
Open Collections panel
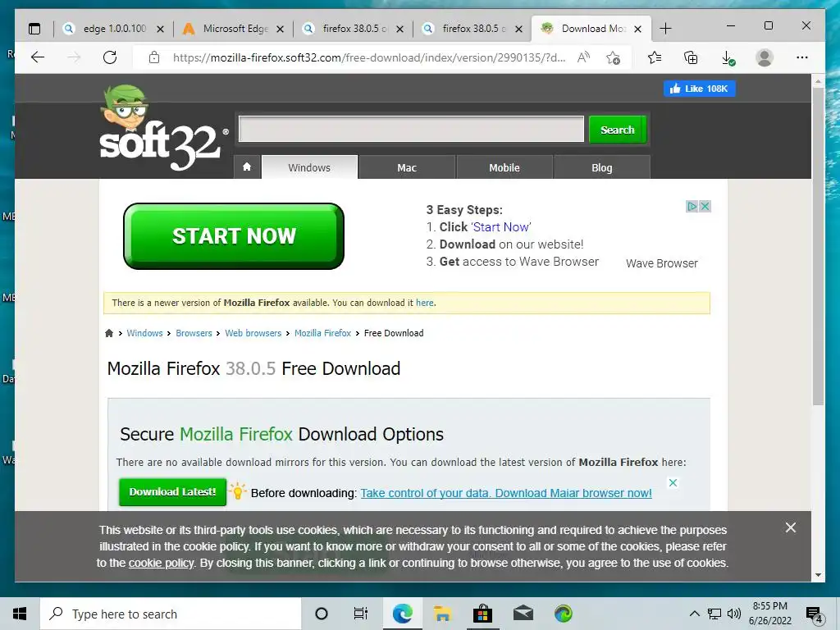[x=691, y=57]
